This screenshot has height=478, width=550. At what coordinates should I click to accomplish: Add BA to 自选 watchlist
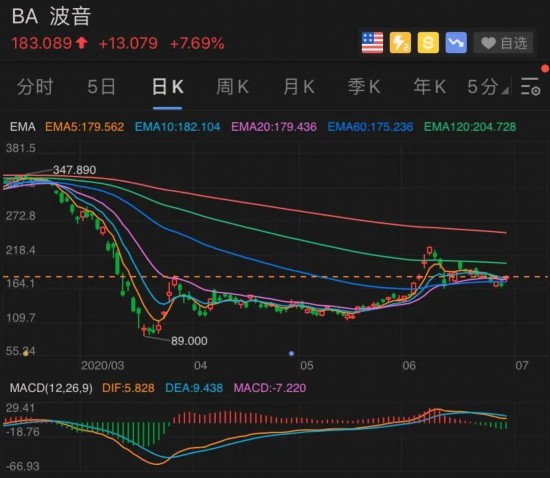pyautogui.click(x=503, y=43)
